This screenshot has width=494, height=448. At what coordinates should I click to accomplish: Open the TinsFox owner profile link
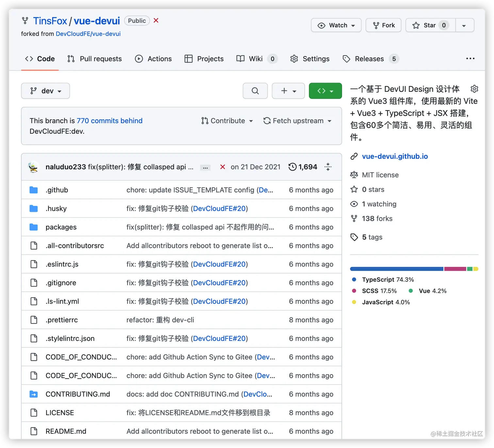tap(50, 21)
